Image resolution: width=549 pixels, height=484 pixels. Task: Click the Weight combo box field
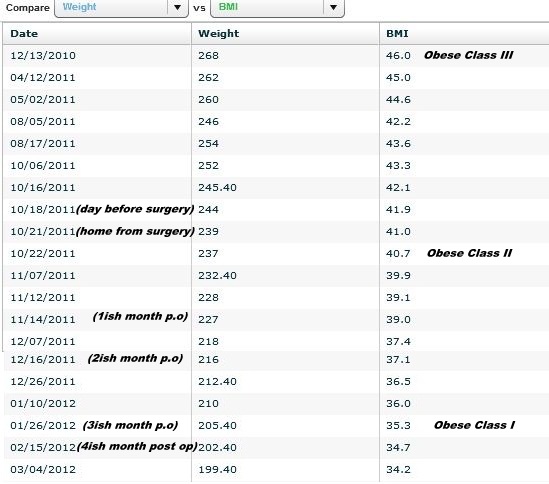click(121, 7)
